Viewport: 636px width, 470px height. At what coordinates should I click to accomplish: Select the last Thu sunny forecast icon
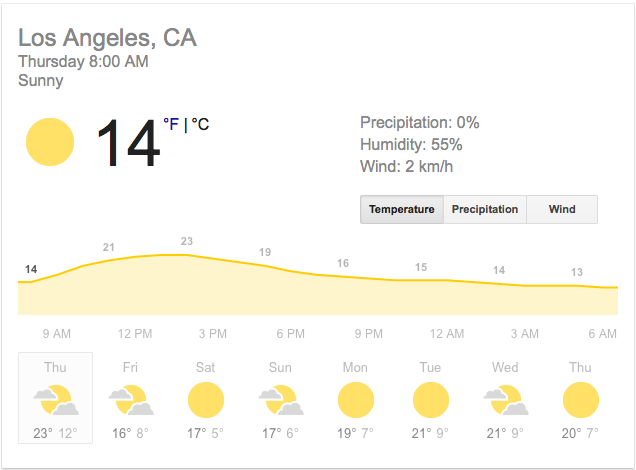point(581,400)
